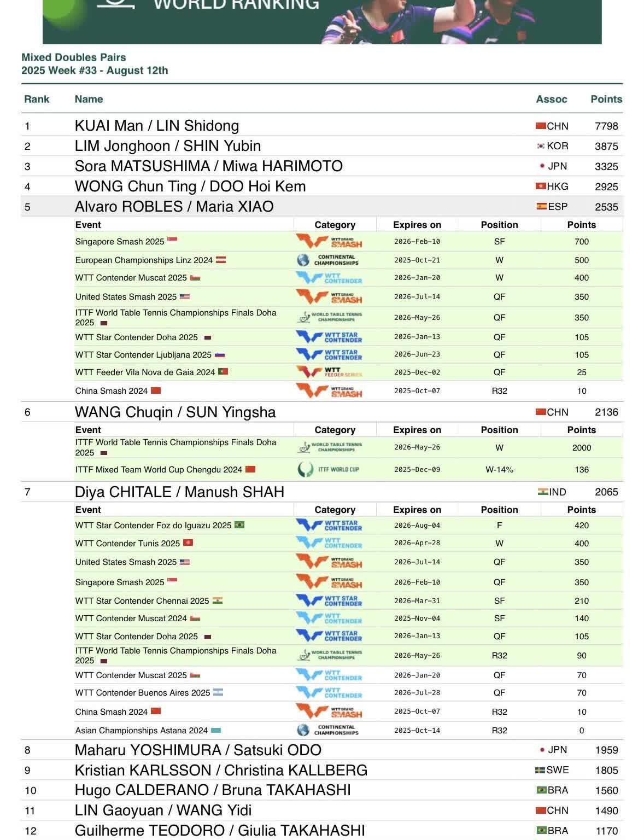Click 'ITTF Mixed Team World Cup Chengdu 2024' event

[159, 470]
